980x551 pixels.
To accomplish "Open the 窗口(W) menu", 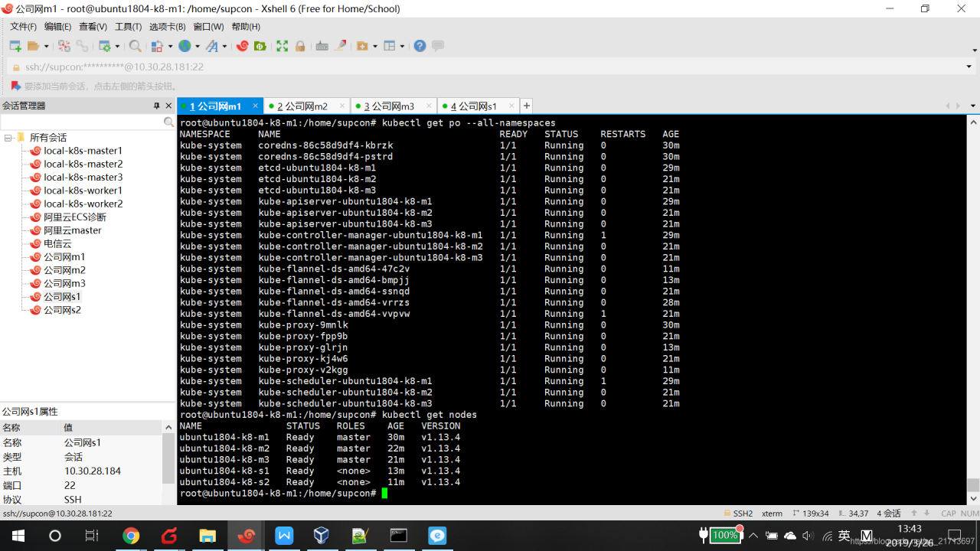I will click(x=208, y=27).
